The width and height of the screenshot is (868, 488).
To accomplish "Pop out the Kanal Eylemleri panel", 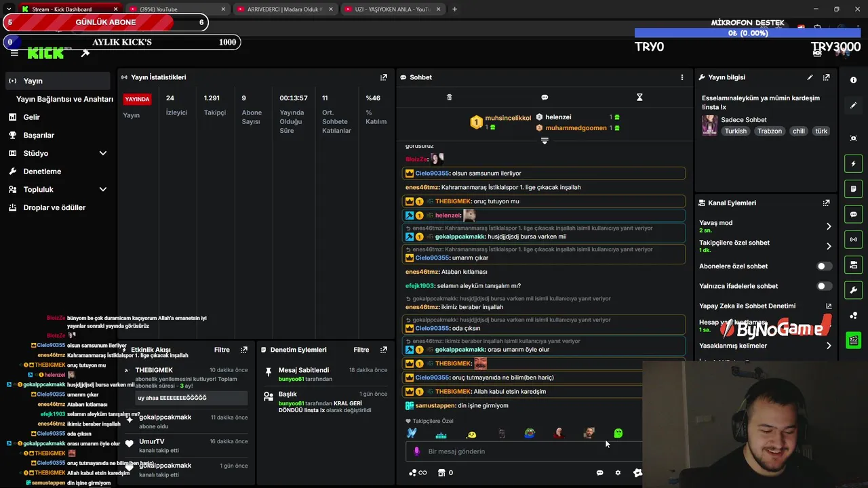I will coord(826,203).
